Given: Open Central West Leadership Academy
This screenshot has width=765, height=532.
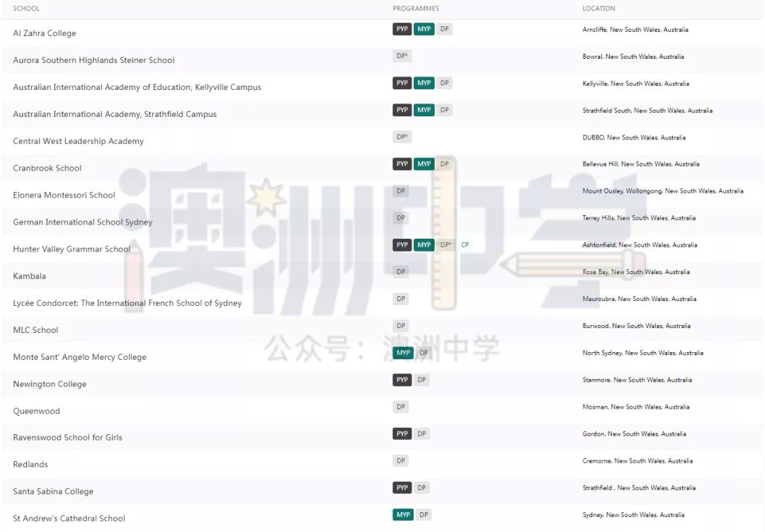Looking at the screenshot, I should tap(79, 141).
